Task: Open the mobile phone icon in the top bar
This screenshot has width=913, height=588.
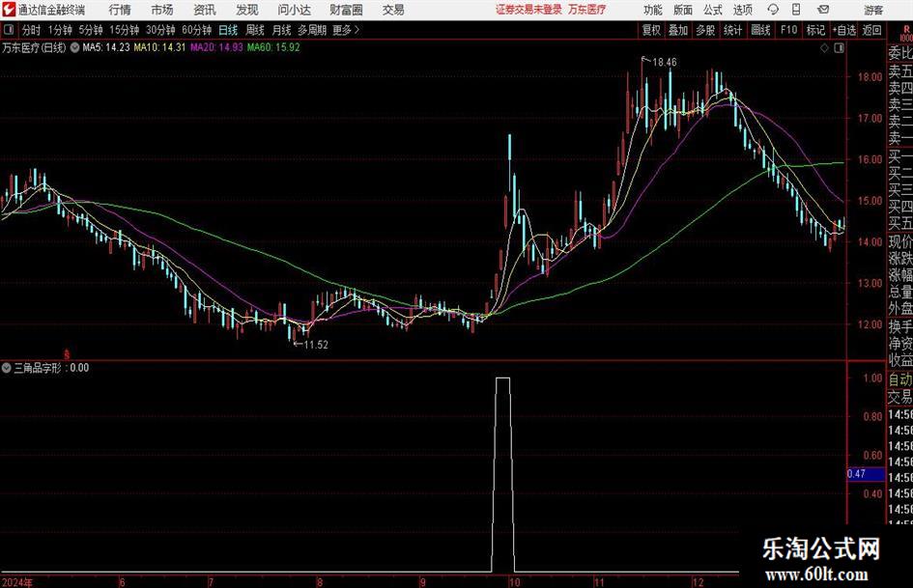Action: pos(796,10)
